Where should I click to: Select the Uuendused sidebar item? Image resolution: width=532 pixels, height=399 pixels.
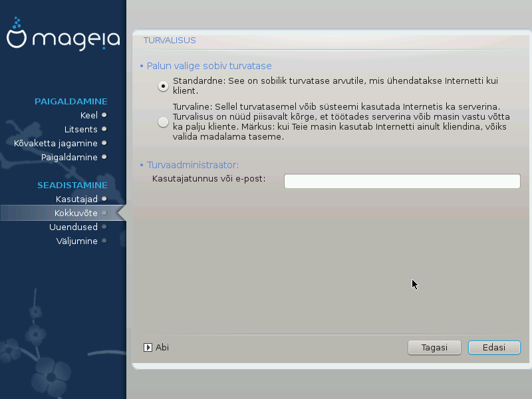(x=73, y=227)
